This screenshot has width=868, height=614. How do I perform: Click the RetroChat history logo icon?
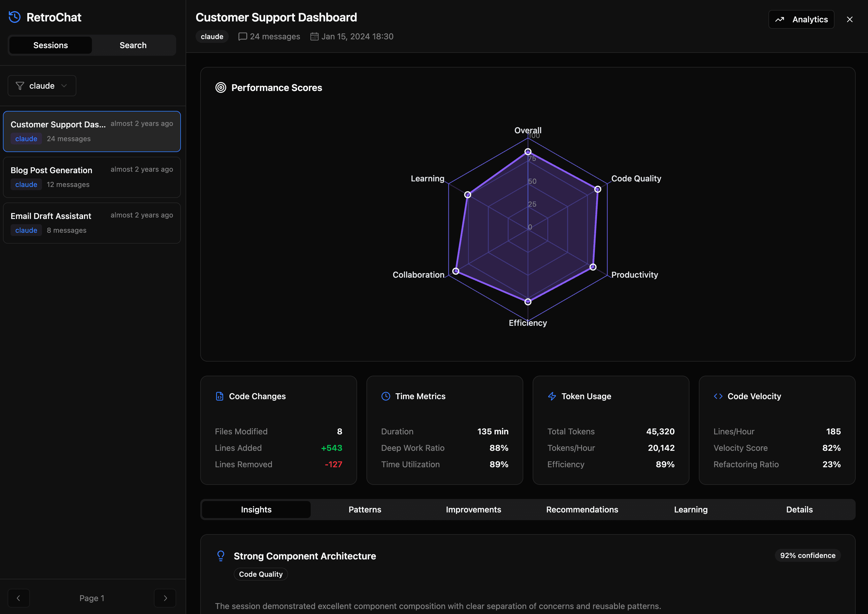(15, 17)
